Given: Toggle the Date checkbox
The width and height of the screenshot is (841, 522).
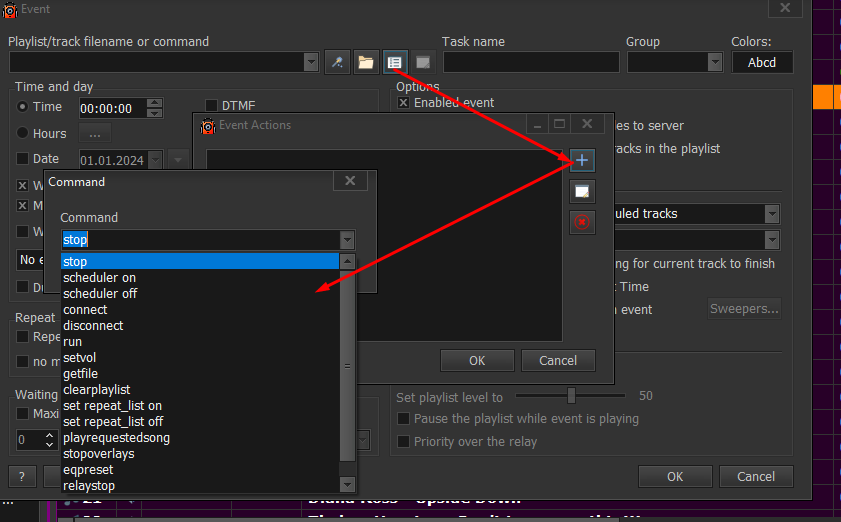Looking at the screenshot, I should coord(23,159).
